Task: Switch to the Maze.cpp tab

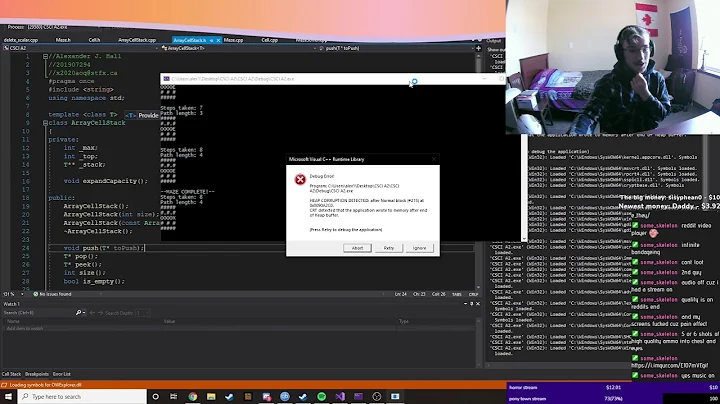Action: point(233,40)
